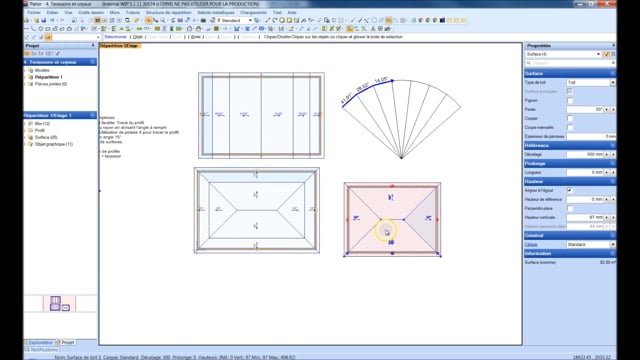This screenshot has height=360, width=640.
Task: Collapse the Hauteur section
Action: [x=612, y=181]
